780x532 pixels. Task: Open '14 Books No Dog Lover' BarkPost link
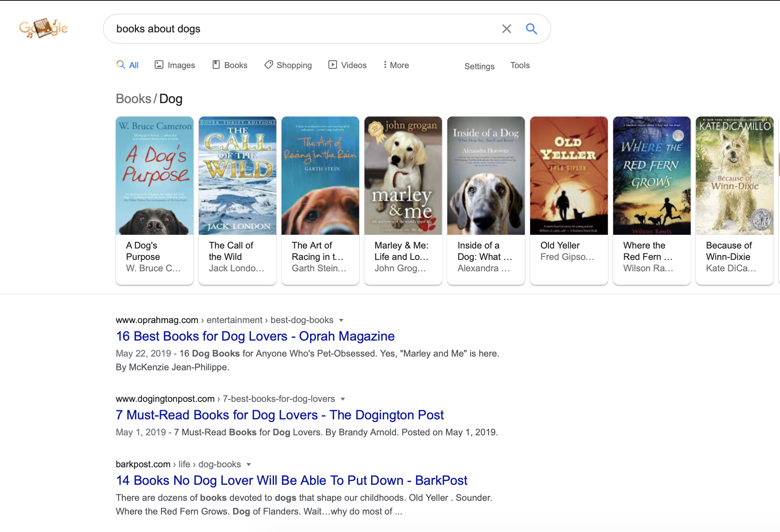pyautogui.click(x=291, y=481)
